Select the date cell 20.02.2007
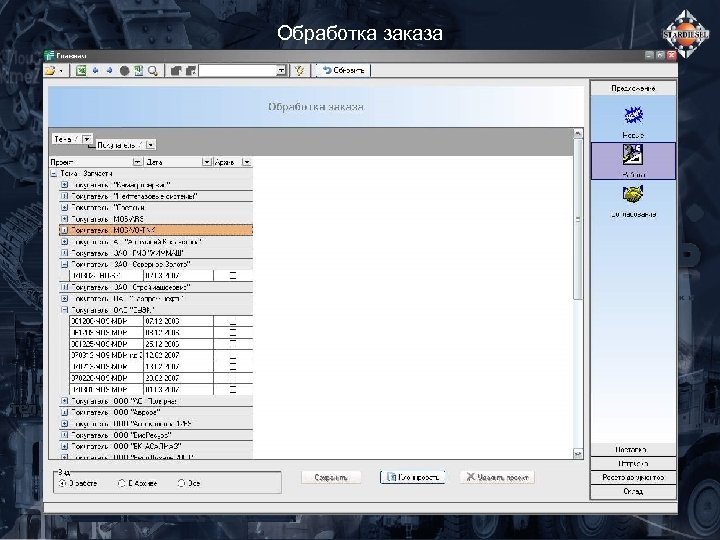720x540 pixels. click(x=178, y=378)
